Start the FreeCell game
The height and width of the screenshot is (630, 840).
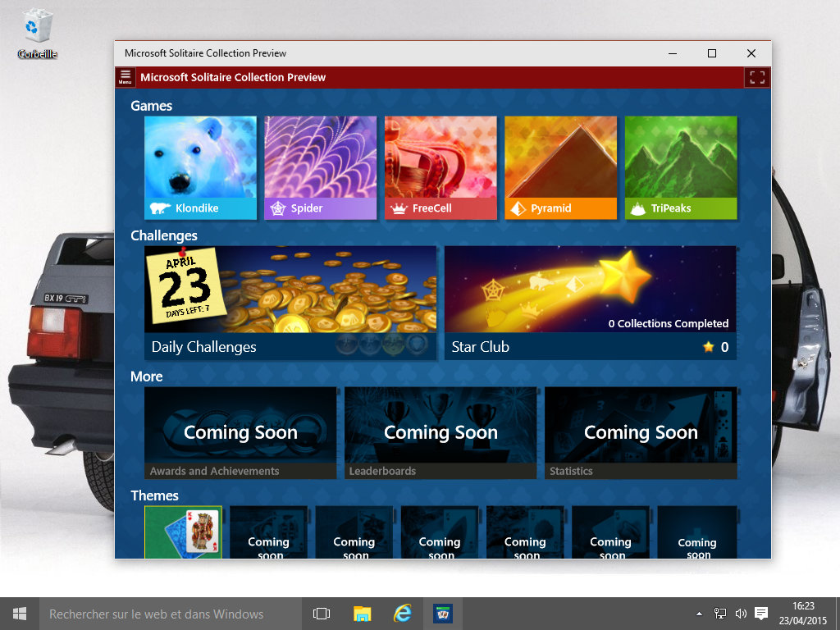441,167
